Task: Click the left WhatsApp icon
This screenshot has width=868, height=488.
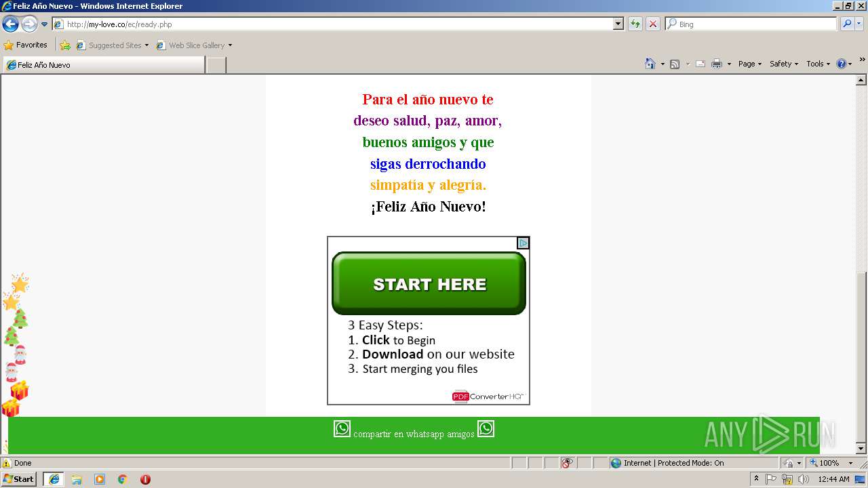Action: click(342, 428)
